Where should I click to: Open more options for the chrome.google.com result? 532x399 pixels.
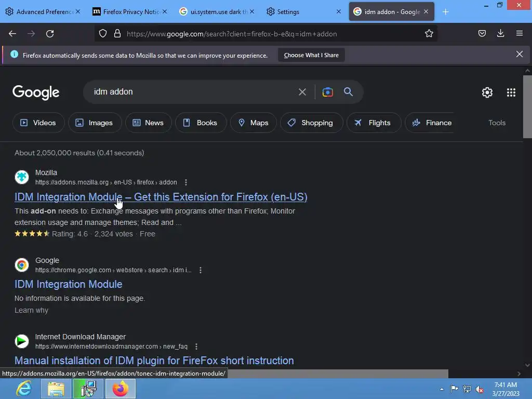pyautogui.click(x=201, y=270)
